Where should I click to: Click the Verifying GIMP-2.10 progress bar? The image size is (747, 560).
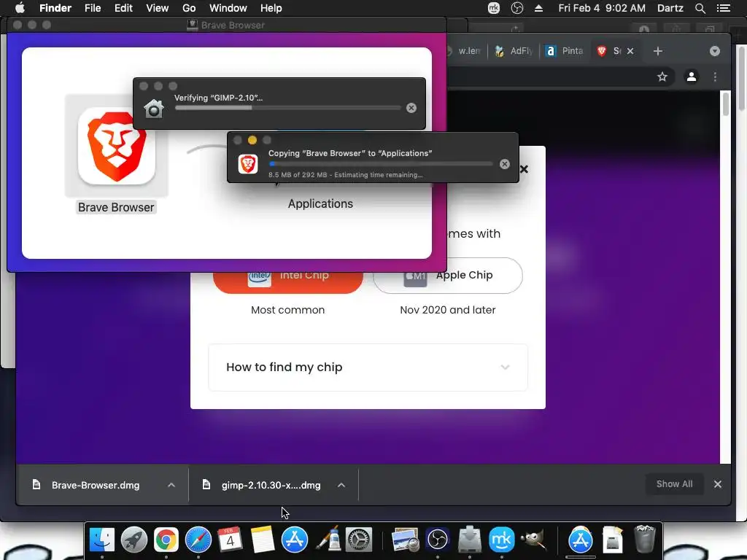pyautogui.click(x=287, y=108)
